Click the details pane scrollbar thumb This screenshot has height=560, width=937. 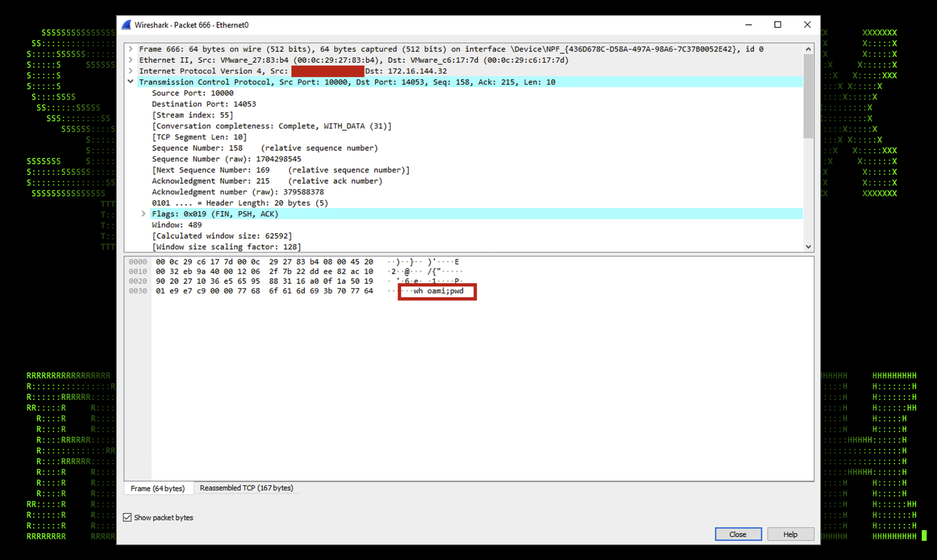(x=808, y=96)
